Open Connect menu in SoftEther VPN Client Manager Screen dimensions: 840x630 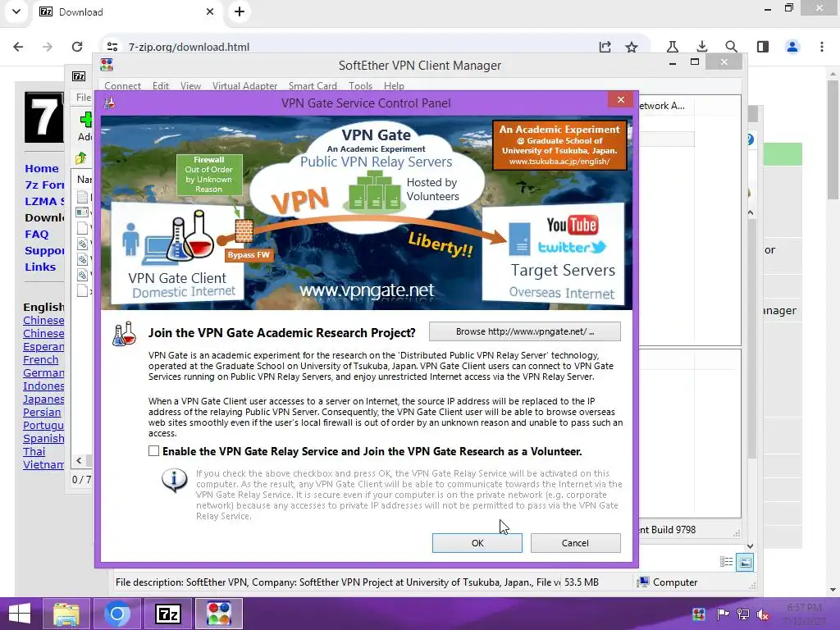pyautogui.click(x=122, y=85)
